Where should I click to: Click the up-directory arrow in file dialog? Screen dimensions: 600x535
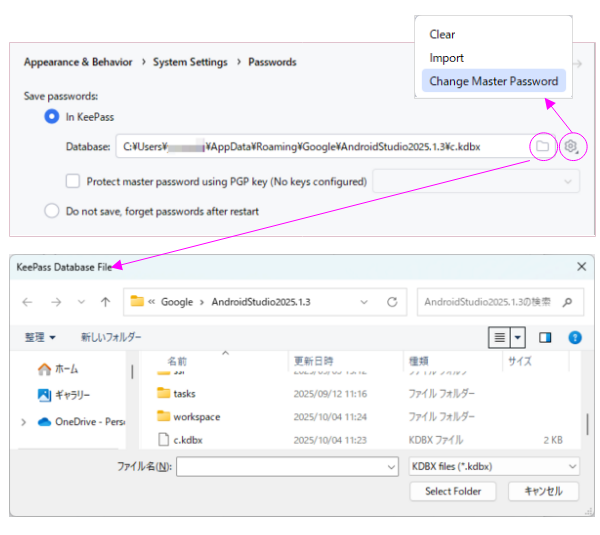point(105,301)
